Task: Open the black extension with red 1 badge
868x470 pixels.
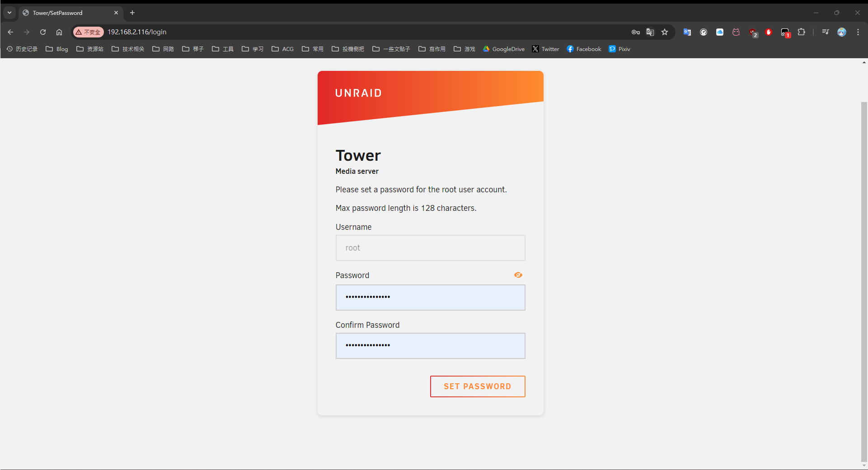Action: (x=785, y=33)
